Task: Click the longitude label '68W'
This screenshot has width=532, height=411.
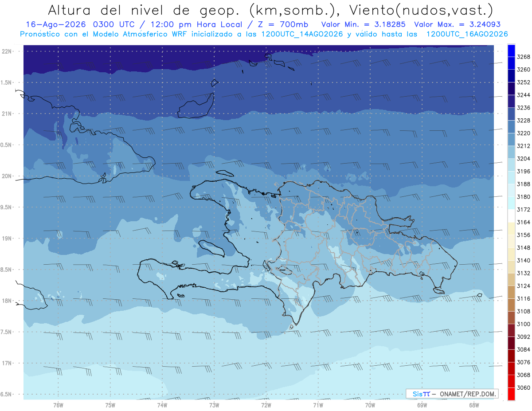Action: click(474, 405)
